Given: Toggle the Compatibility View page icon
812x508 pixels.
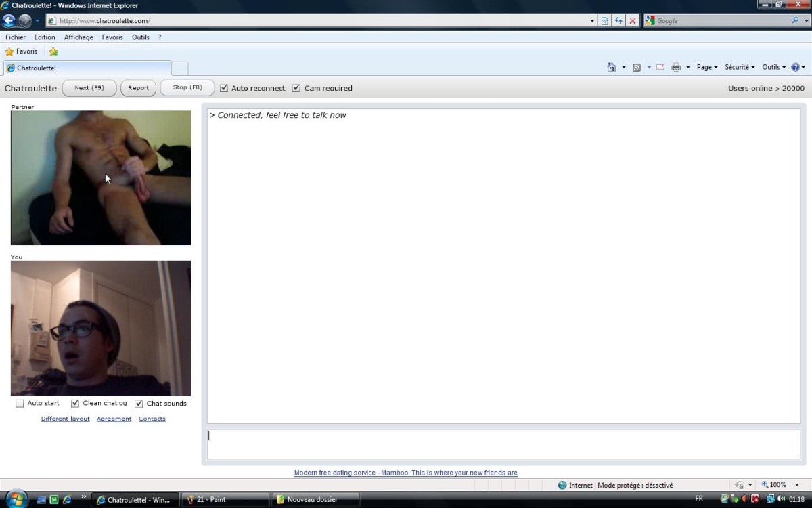Looking at the screenshot, I should pos(605,21).
